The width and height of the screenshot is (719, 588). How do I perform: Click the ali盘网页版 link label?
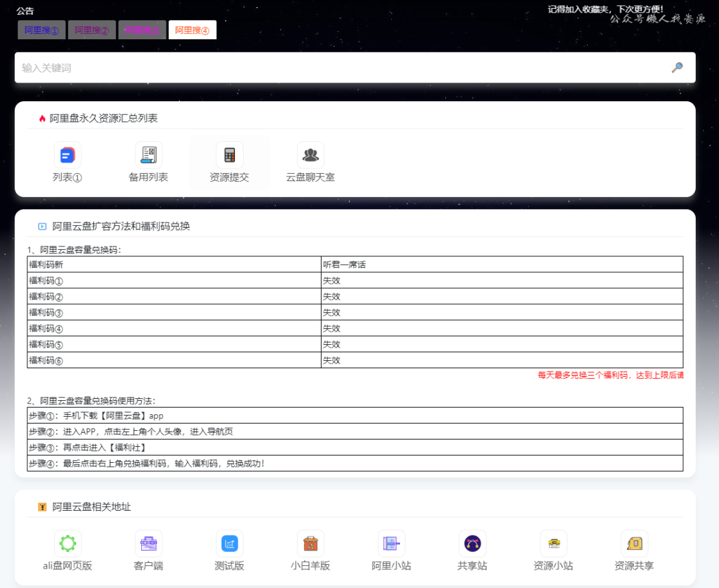pyautogui.click(x=67, y=566)
